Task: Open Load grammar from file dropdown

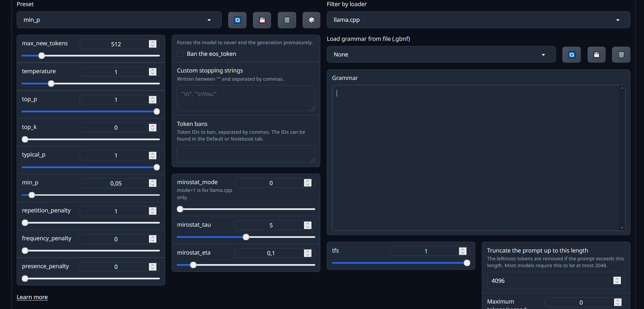Action: coord(441,54)
